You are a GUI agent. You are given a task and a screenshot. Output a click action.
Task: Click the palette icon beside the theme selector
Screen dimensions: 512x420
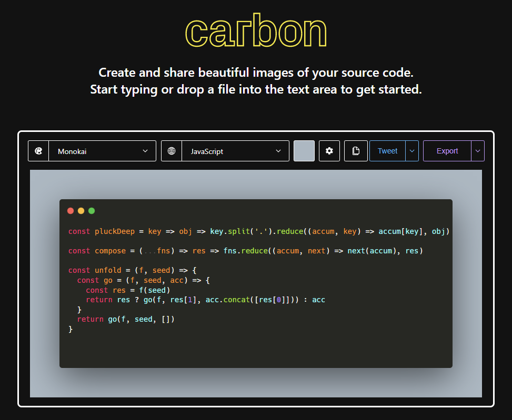pyautogui.click(x=38, y=151)
